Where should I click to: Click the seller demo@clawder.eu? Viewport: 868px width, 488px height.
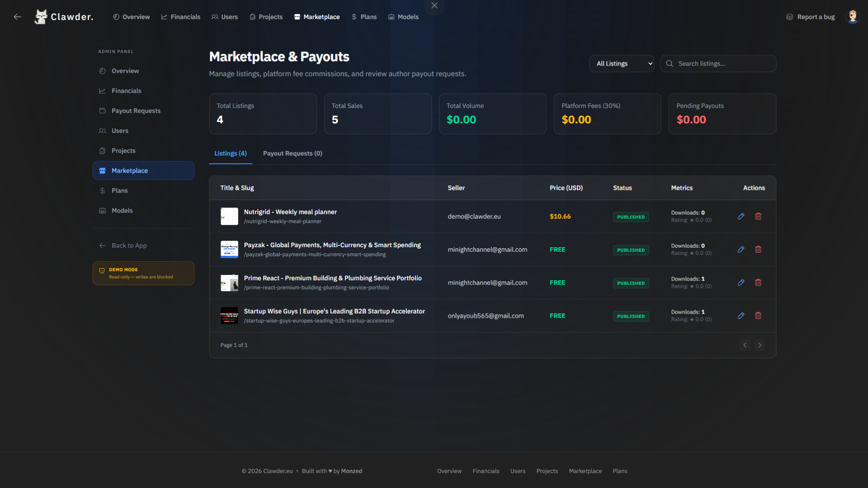click(x=474, y=216)
